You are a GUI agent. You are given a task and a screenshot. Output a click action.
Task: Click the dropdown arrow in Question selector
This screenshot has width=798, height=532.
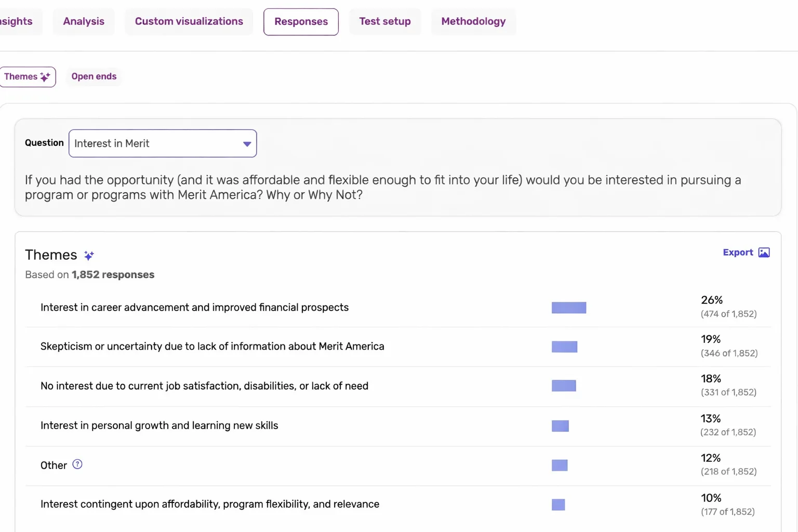point(247,144)
